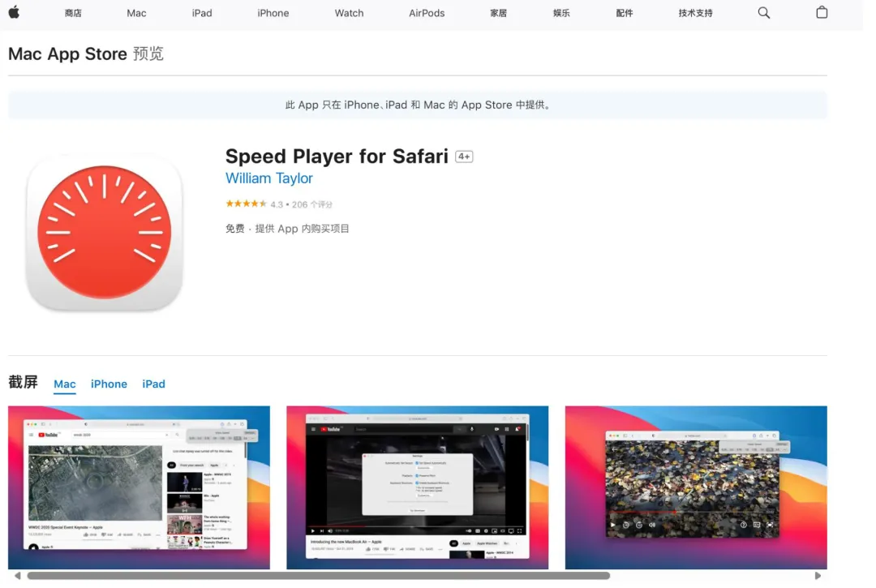Click the 4+ age rating badge
Image resolution: width=876 pixels, height=588 pixels.
[464, 157]
